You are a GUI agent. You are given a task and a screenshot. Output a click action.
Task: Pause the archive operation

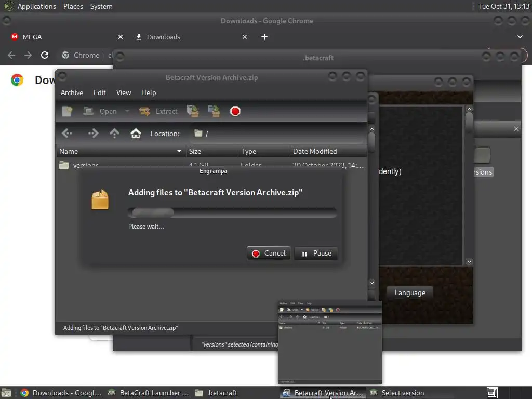tap(316, 254)
